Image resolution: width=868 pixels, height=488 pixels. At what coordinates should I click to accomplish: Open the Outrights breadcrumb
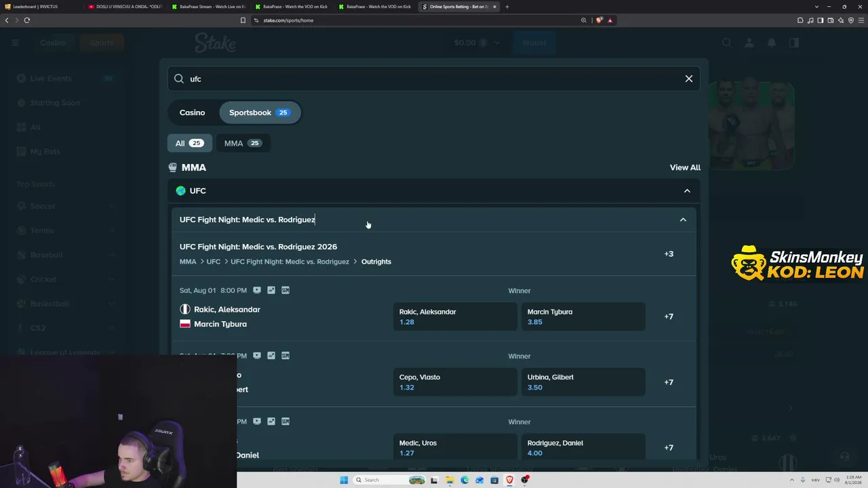[376, 262]
